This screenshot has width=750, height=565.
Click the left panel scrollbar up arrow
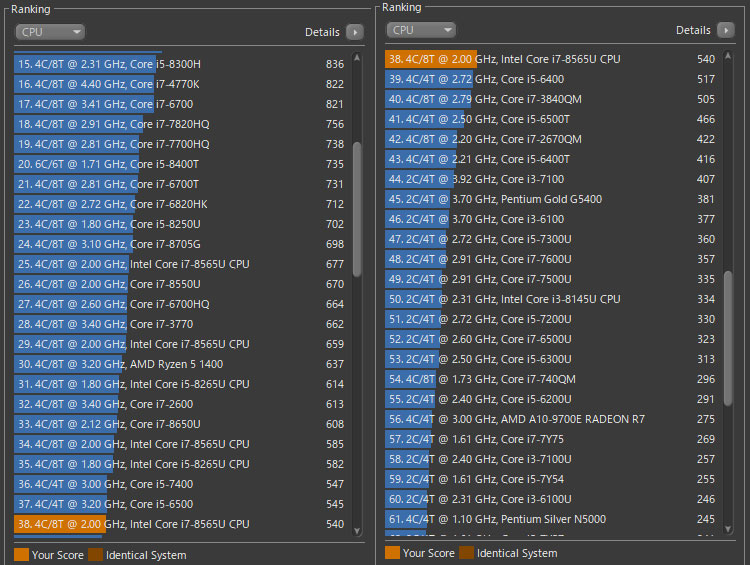357,57
